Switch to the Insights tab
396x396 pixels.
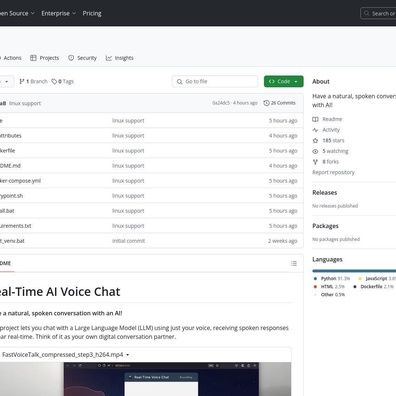coord(120,58)
